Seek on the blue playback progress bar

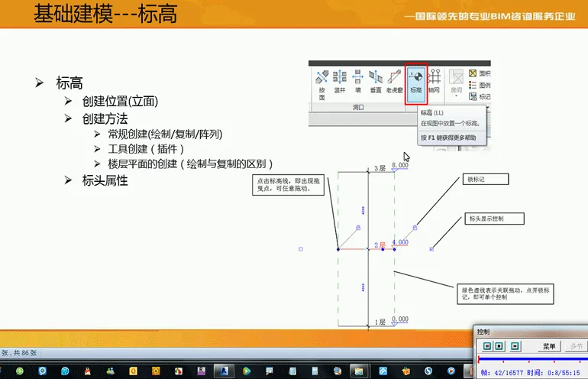point(533,359)
